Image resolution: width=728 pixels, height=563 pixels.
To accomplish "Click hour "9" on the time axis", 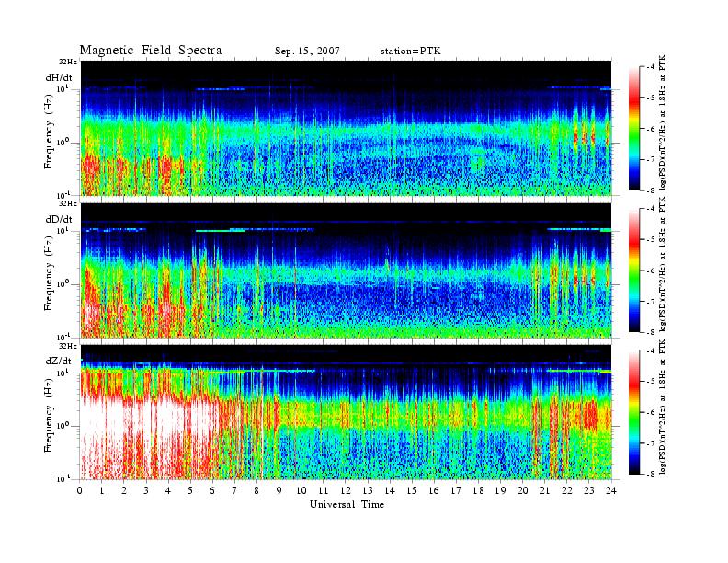I will pyautogui.click(x=279, y=490).
